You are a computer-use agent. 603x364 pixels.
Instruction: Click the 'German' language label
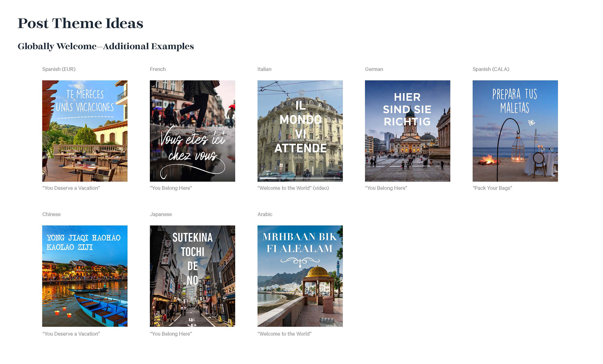click(x=374, y=69)
